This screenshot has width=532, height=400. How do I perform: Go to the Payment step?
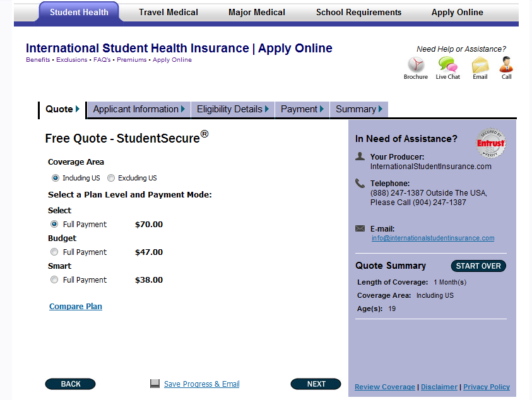point(302,109)
